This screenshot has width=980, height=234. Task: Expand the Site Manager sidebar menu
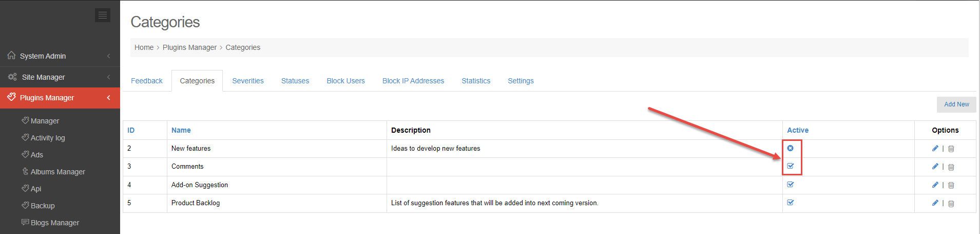pyautogui.click(x=60, y=77)
